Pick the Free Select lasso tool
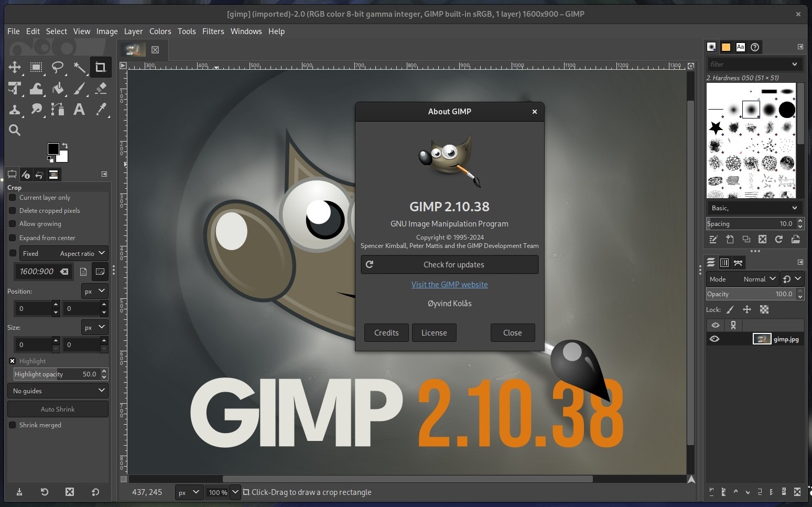Viewport: 812px width, 507px height. tap(58, 67)
